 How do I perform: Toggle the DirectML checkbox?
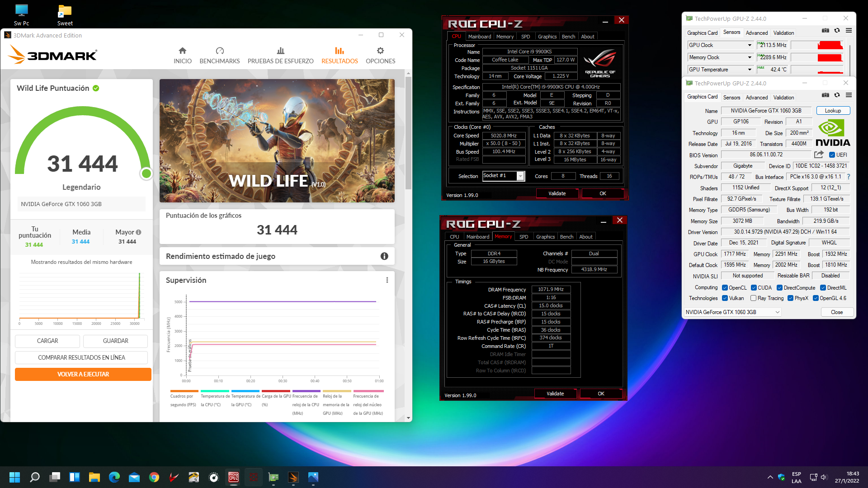[823, 288]
